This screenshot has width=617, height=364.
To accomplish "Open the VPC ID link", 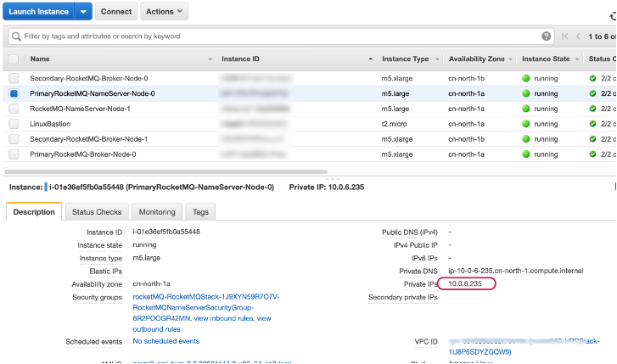I will click(524, 346).
